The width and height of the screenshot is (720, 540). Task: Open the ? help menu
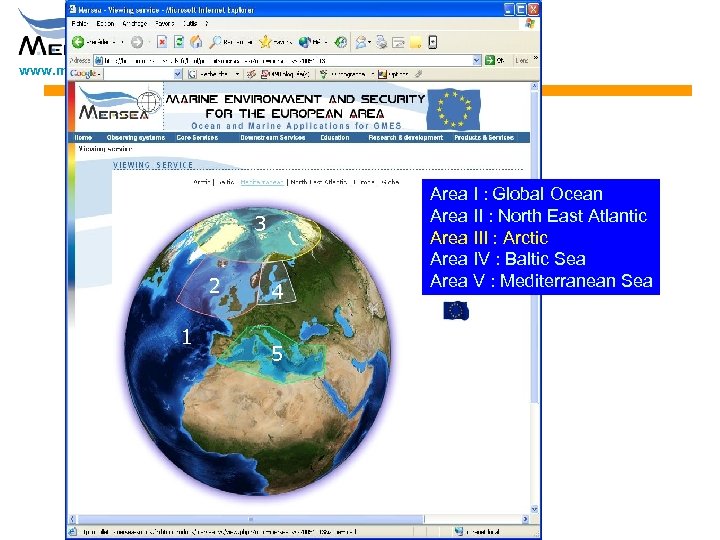point(207,23)
